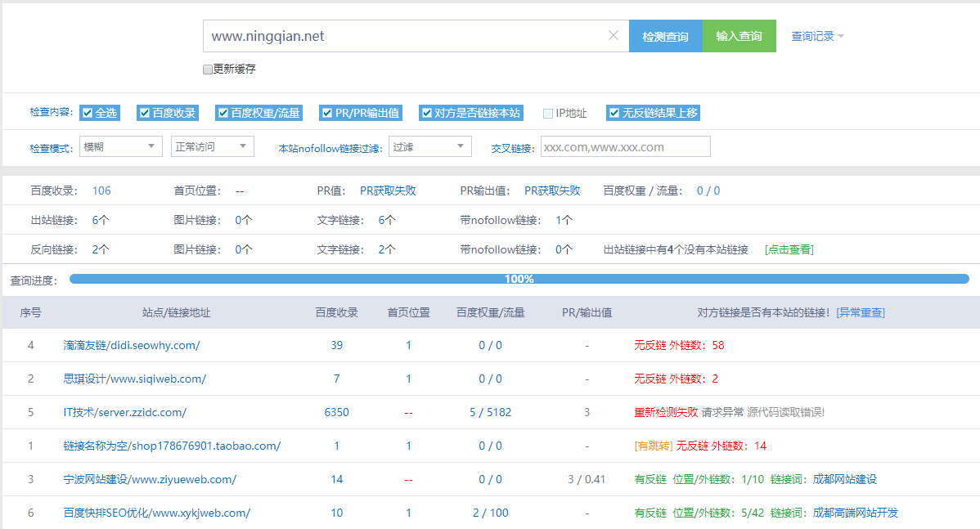980x529 pixels.
Task: Open the 滴滴友链 didi.seowhy.com link
Action: coord(132,345)
